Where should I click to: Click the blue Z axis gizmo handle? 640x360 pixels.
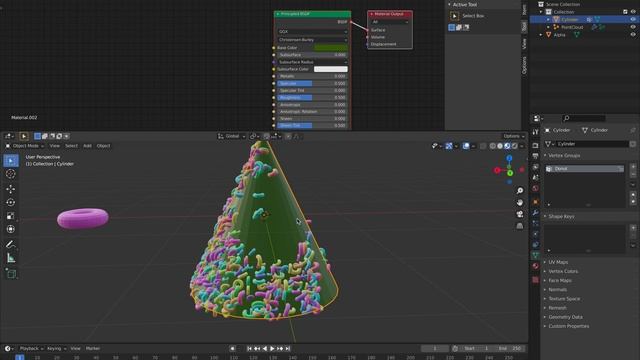[x=509, y=158]
